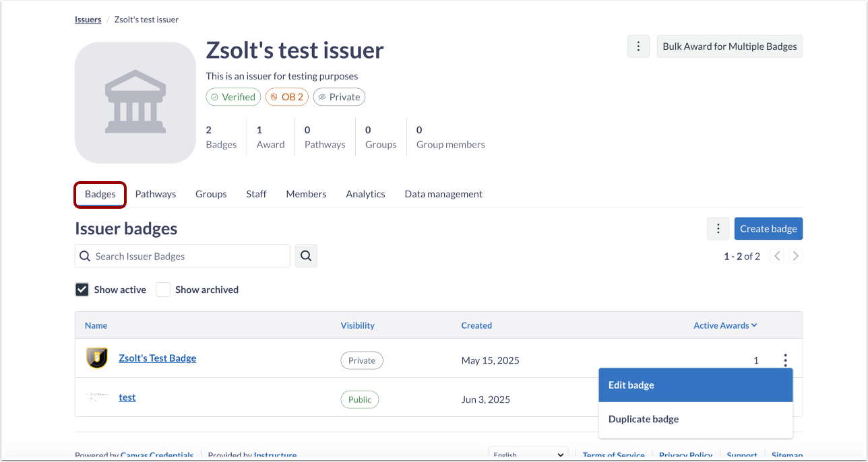Image resolution: width=868 pixels, height=462 pixels.
Task: Open the Analytics tab
Action: [365, 194]
